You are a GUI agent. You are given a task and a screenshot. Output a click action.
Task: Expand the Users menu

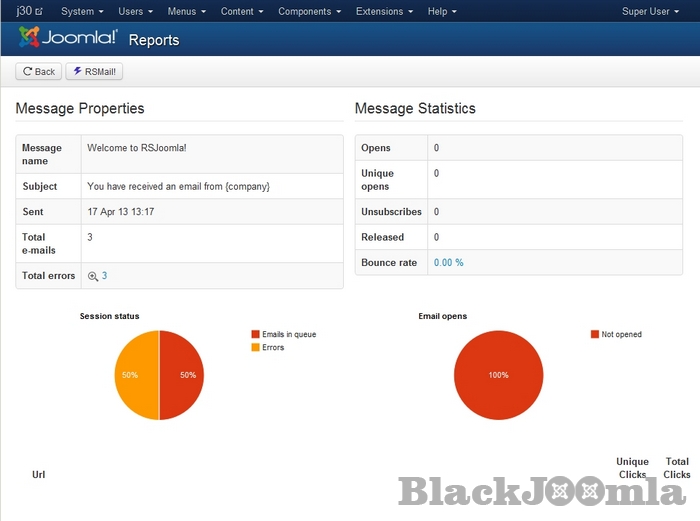[x=136, y=12]
